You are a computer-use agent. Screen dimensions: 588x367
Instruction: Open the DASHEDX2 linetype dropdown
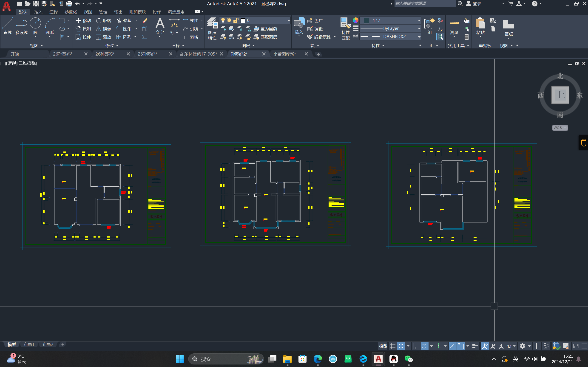[419, 37]
